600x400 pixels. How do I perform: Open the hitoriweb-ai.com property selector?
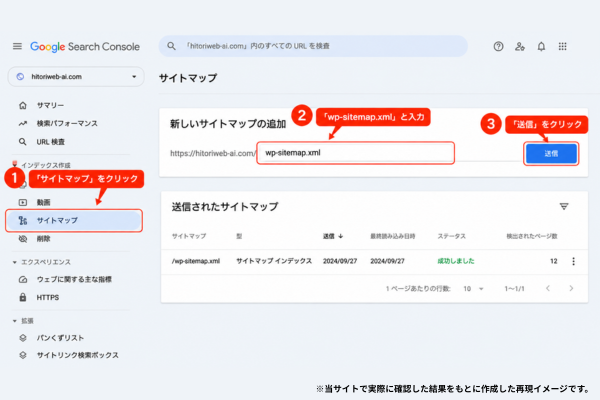tap(76, 77)
